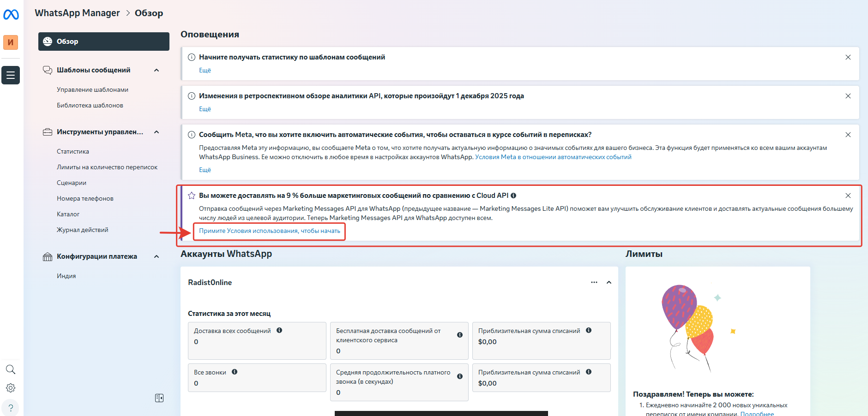Viewport: 868px width, 416px height.
Task: Collapse sidebar using panel toggle icon
Action: [x=159, y=398]
